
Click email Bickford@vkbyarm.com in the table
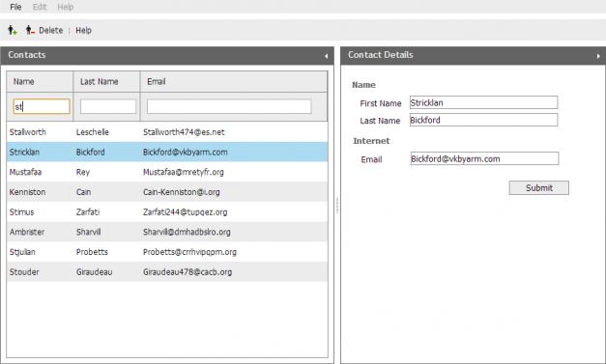pos(186,153)
